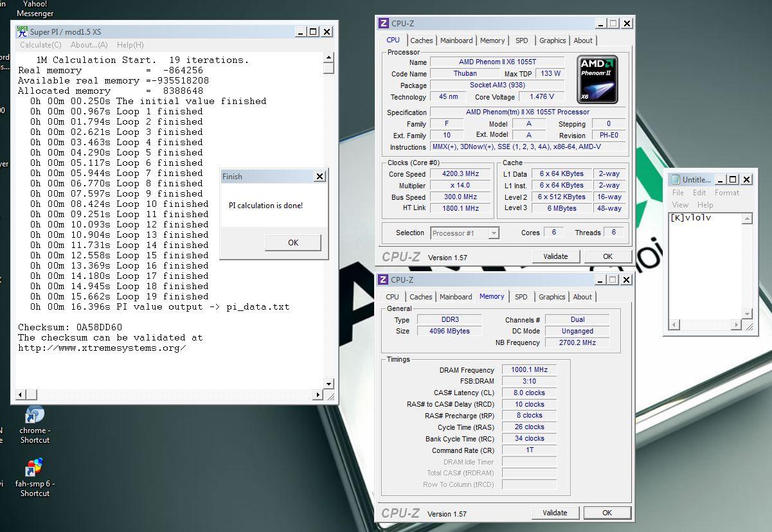Click Validate in the top CPU-Z window
The height and width of the screenshot is (532, 772).
click(556, 256)
